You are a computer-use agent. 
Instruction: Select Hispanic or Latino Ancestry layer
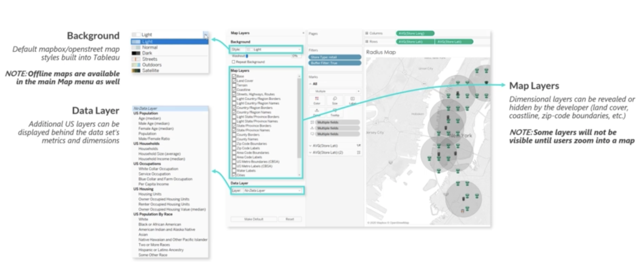[161, 250]
